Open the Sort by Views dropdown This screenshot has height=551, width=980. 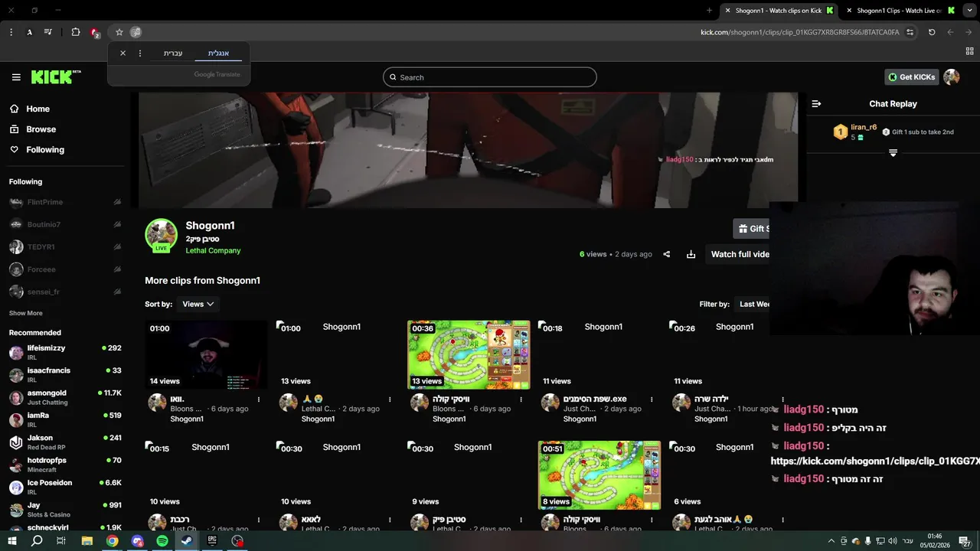click(198, 304)
